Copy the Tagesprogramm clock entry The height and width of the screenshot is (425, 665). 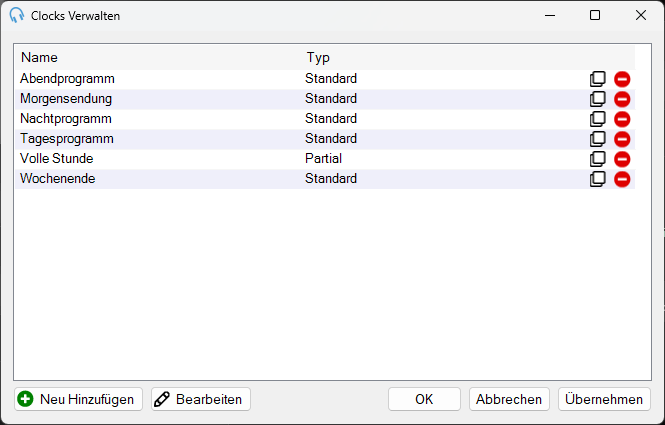[x=598, y=139]
